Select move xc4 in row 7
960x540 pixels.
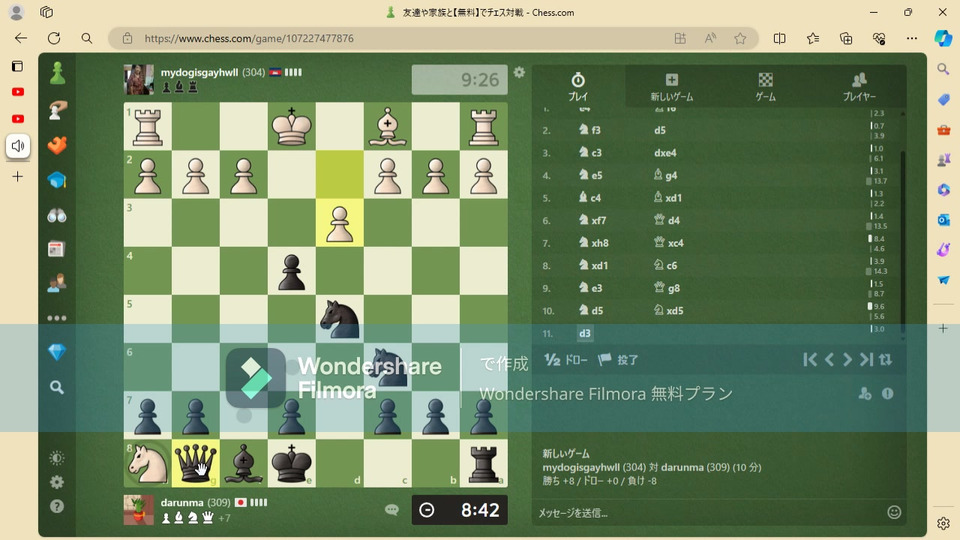click(x=669, y=243)
